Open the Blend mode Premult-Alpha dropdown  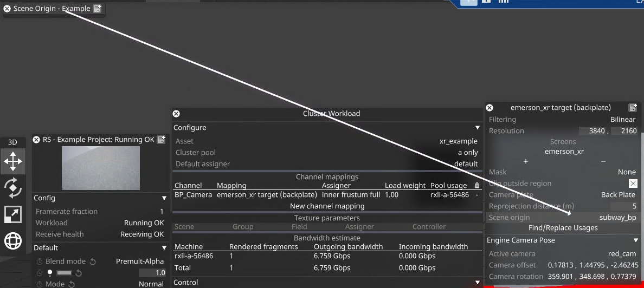tap(140, 261)
